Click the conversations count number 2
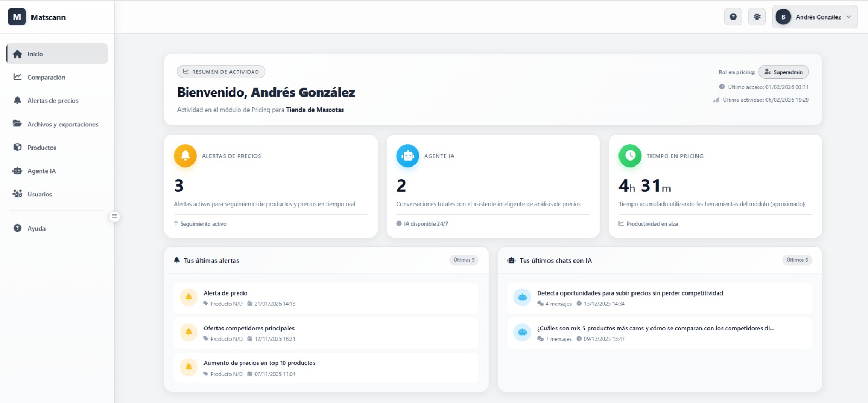The width and height of the screenshot is (868, 403). tap(401, 186)
